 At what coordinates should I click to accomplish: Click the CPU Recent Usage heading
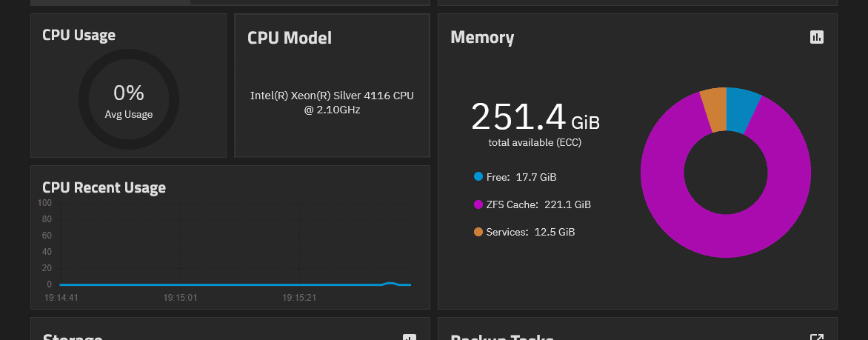pyautogui.click(x=104, y=187)
